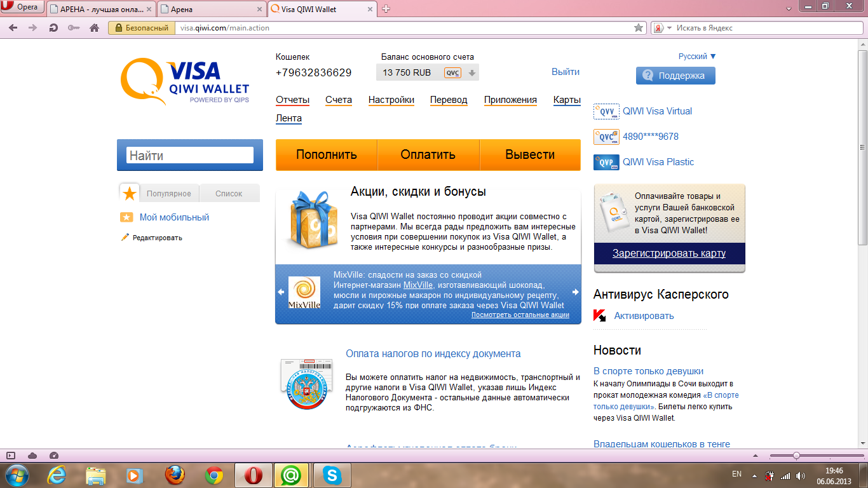Open the Mail.Ru Agent taskbar icon

[x=292, y=475]
